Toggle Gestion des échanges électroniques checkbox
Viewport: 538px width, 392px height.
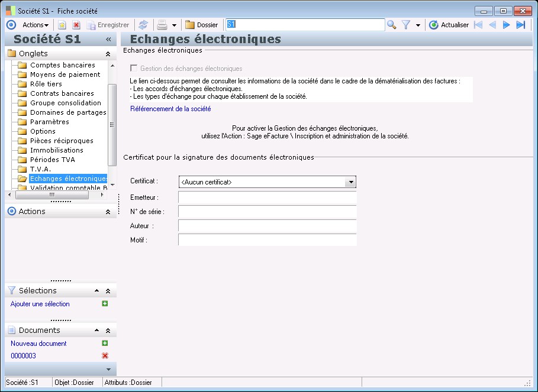134,69
